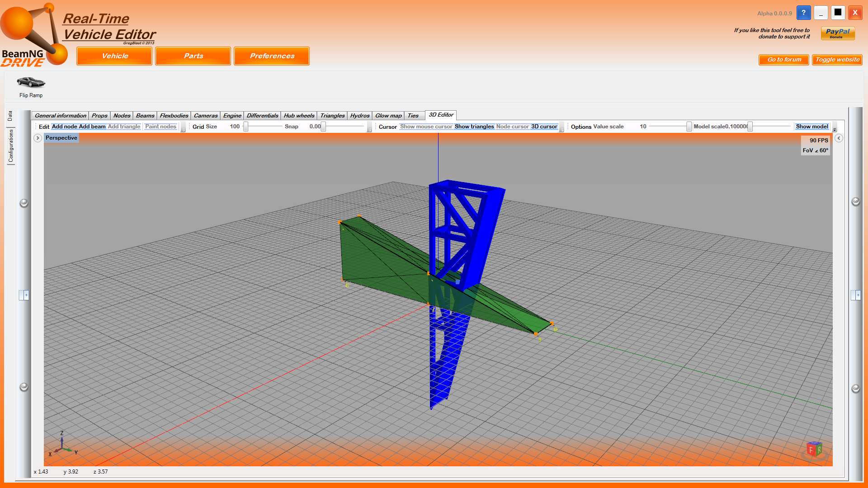
Task: Collapse the right viewport side panel arrow
Action: (x=839, y=138)
